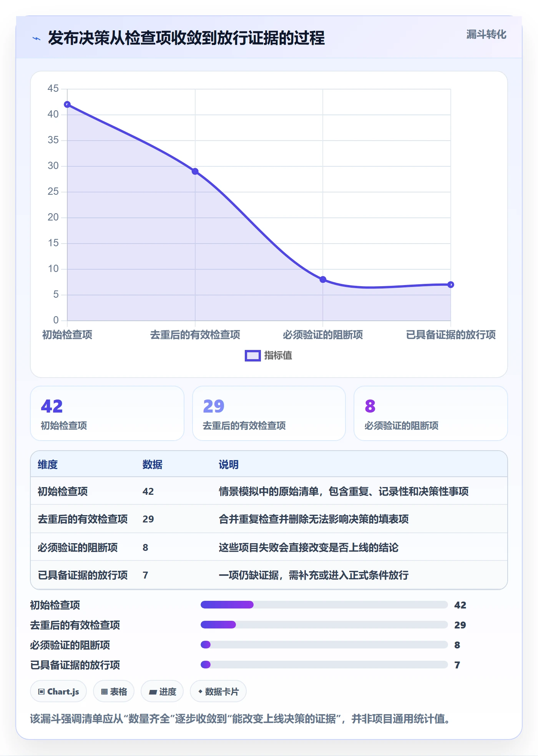Click the table cell value 42
Viewport: 538px width, 756px height.
click(x=148, y=491)
